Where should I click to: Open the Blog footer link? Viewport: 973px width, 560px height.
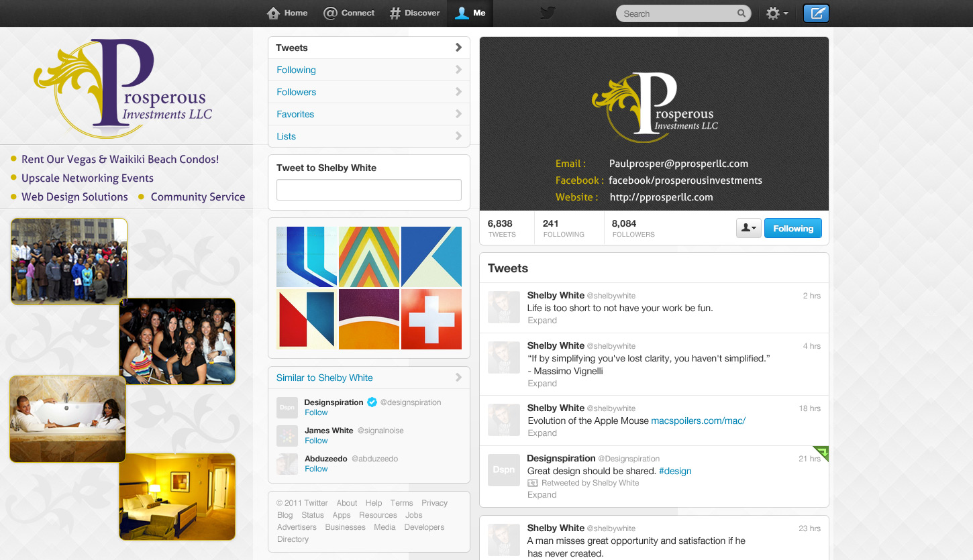[x=285, y=515]
